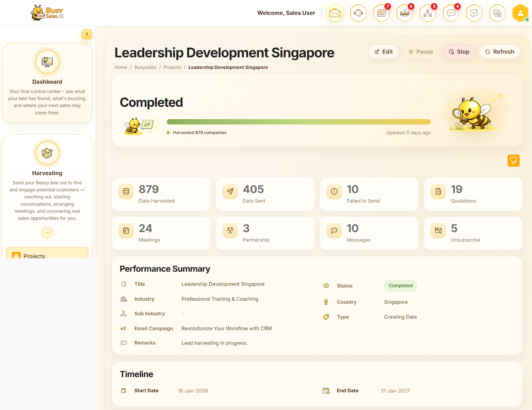Open the 24 Meetings stat card
Screen dimensions: 532x410
click(161, 233)
